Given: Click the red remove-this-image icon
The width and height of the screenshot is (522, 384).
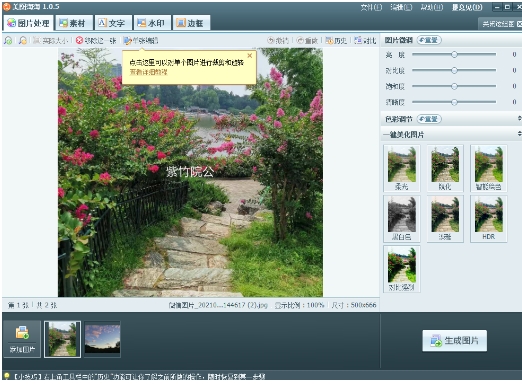Looking at the screenshot, I should coord(79,40).
